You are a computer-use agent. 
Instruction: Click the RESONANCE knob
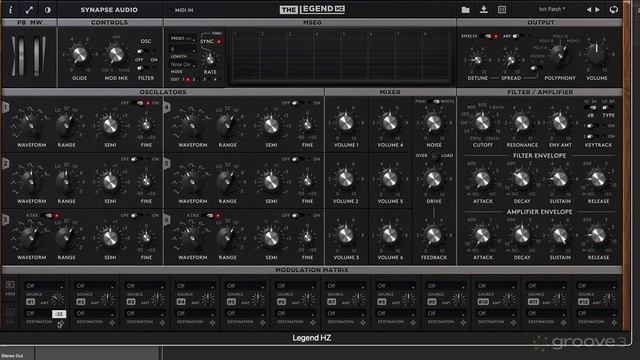522,122
